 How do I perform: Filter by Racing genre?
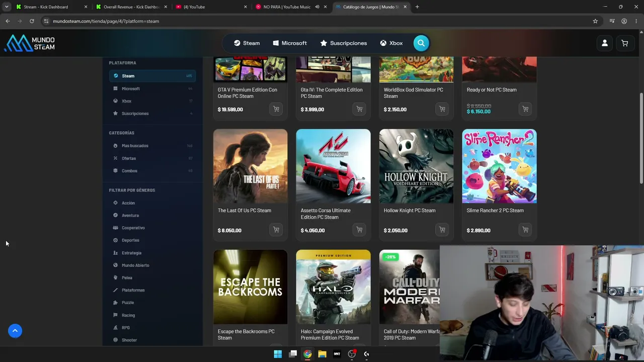[x=152, y=315]
